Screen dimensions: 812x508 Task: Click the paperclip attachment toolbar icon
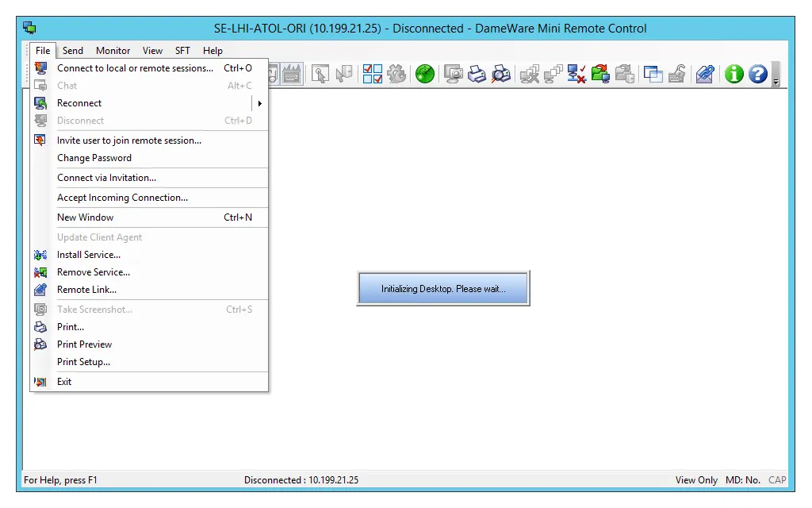704,74
